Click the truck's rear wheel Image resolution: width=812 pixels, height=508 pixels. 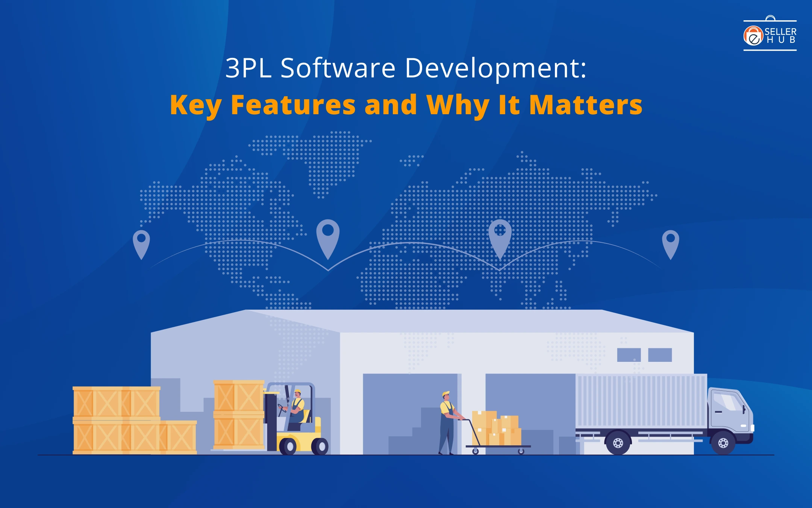(618, 443)
